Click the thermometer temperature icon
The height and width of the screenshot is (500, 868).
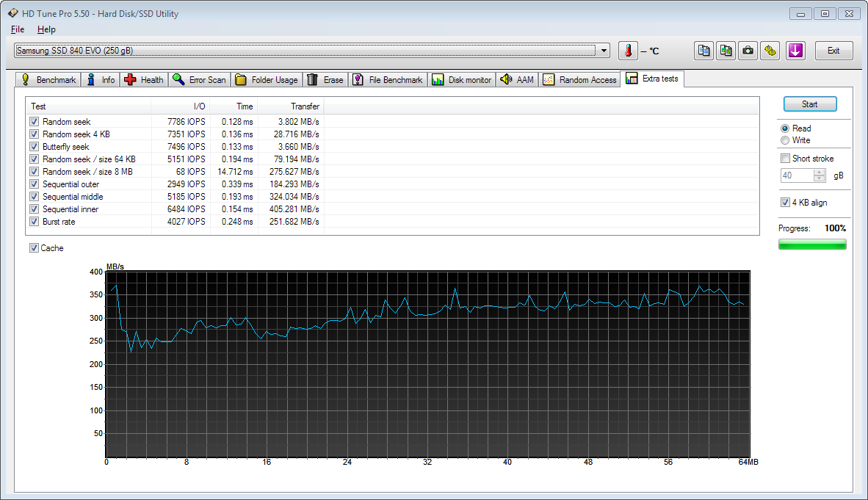(x=628, y=51)
